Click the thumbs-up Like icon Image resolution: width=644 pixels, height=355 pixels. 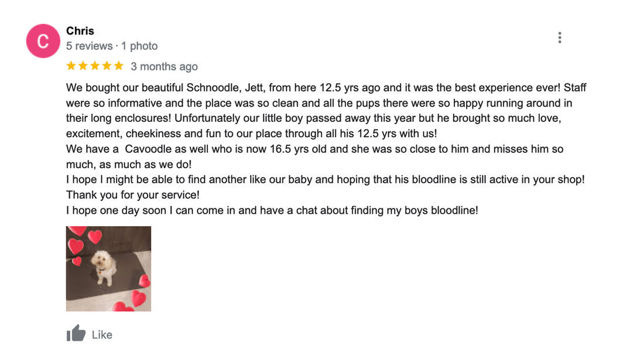pyautogui.click(x=76, y=333)
